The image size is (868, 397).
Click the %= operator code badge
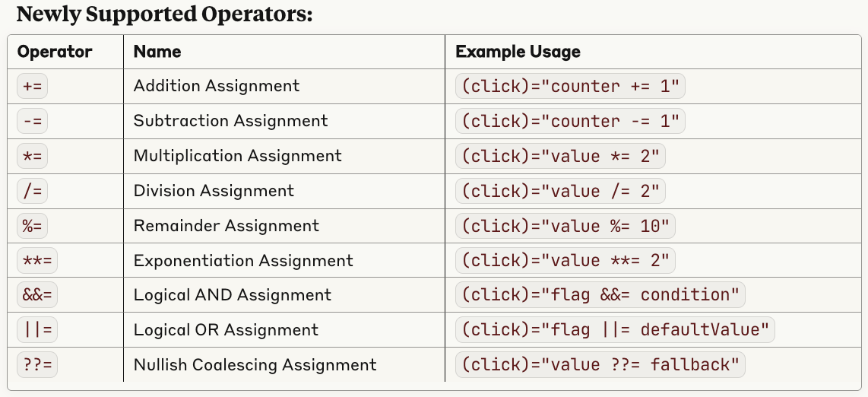(x=33, y=226)
